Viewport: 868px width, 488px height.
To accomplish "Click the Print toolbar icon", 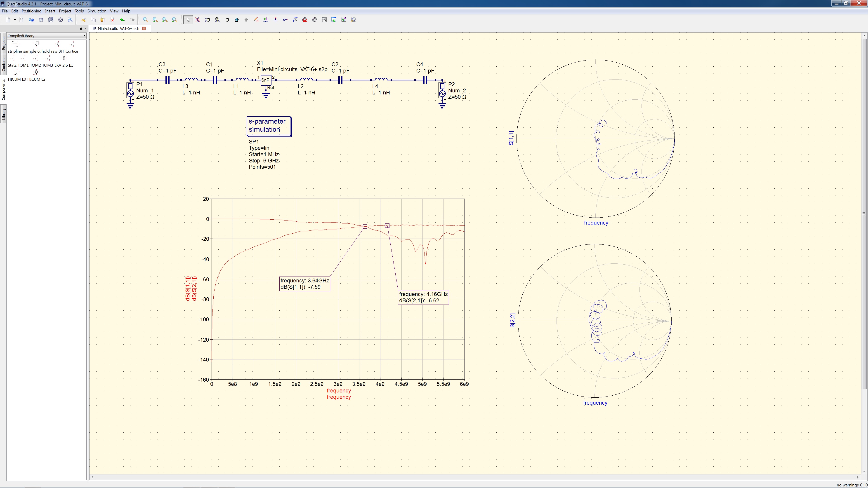I will 70,20.
